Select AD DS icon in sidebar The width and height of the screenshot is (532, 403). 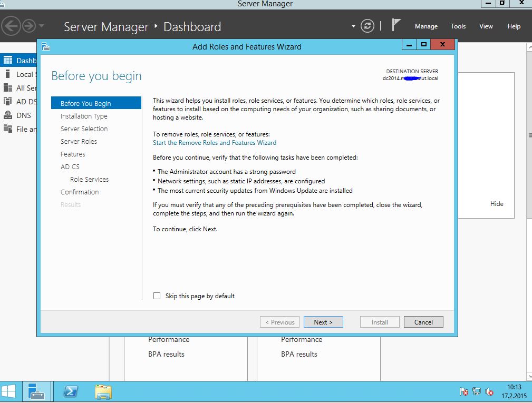[8, 101]
